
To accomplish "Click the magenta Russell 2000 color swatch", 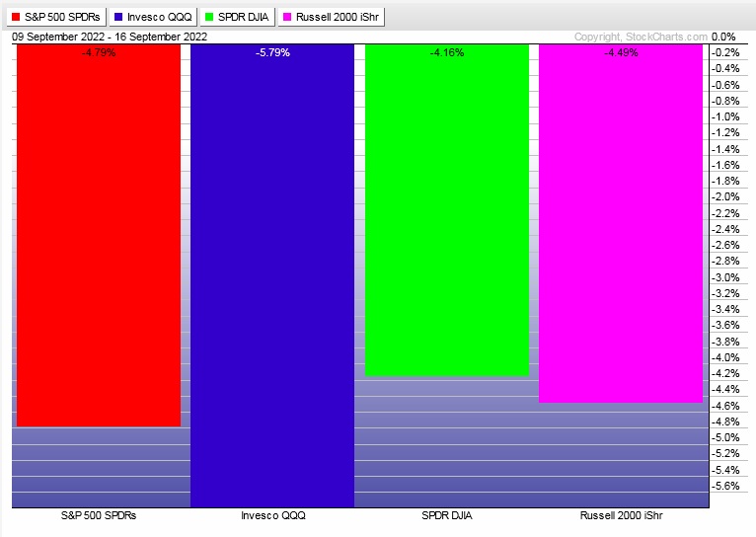I will (x=287, y=17).
